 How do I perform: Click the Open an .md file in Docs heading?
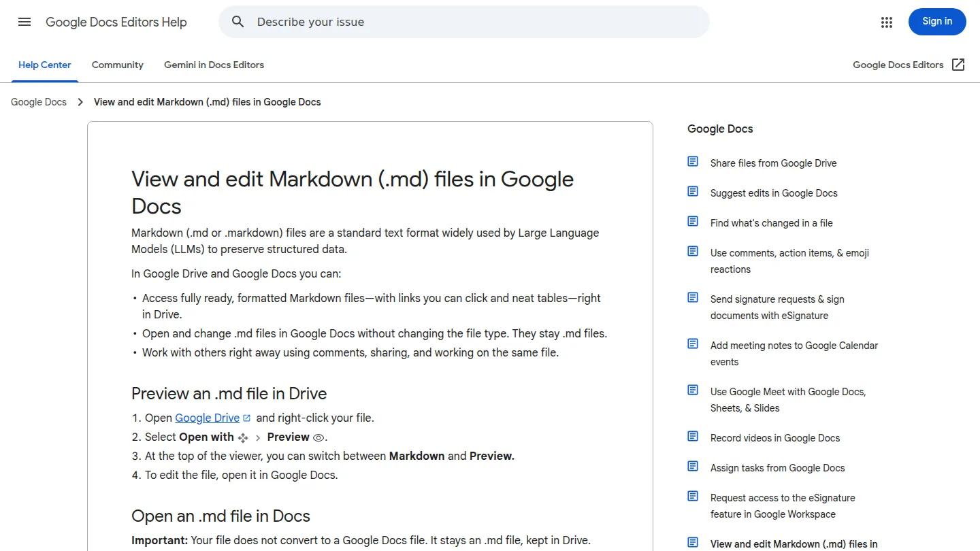[x=220, y=516]
